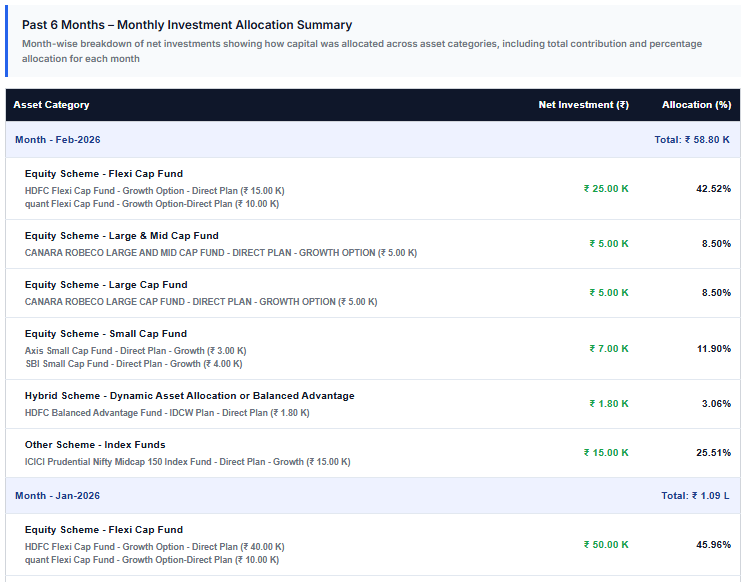Viewport: 748px width, 582px height.
Task: Click the 11.90% allocation value
Action: [714, 349]
